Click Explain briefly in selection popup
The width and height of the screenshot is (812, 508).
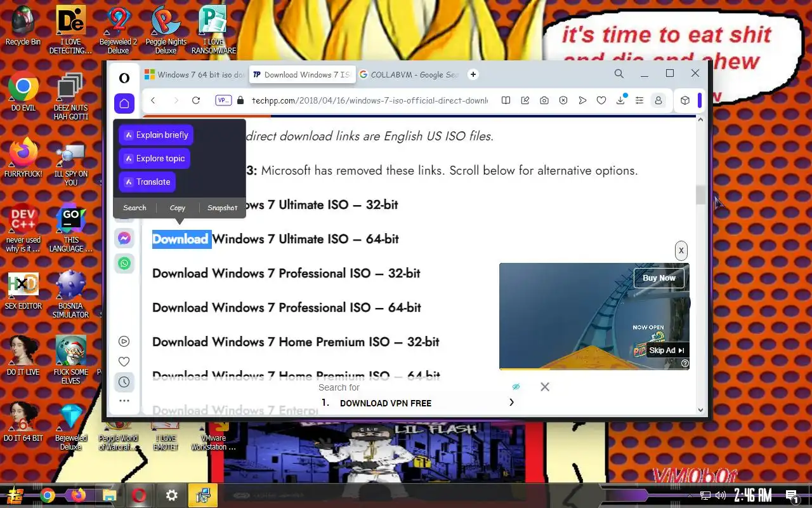(156, 135)
